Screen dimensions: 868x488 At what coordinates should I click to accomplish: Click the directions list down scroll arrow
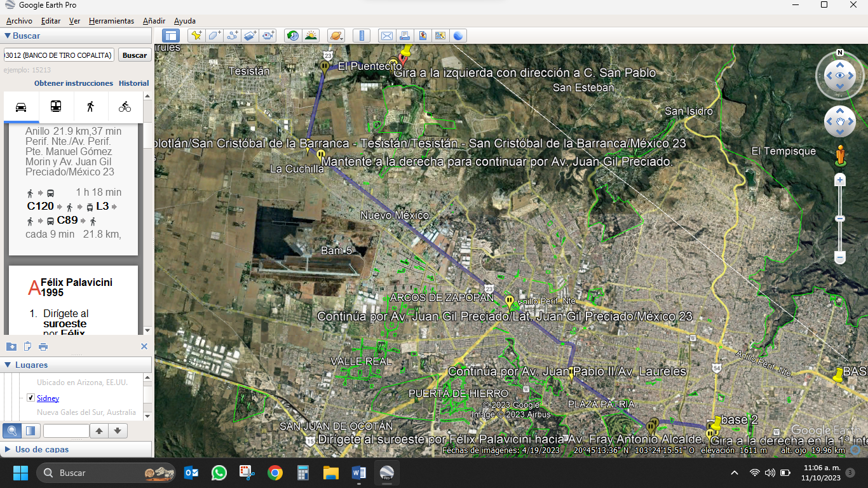click(147, 330)
